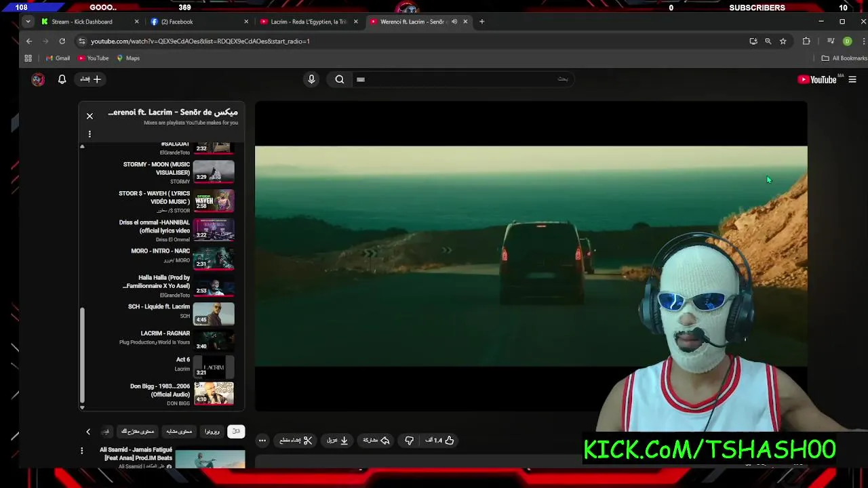Switch to Lacrim - Reda L'Egyptien tab

[309, 22]
